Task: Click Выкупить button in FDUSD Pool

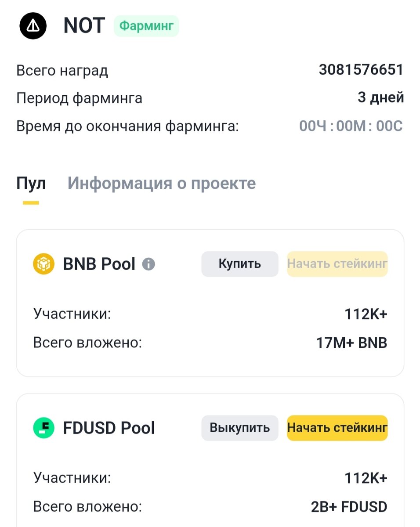Action: 239,428
